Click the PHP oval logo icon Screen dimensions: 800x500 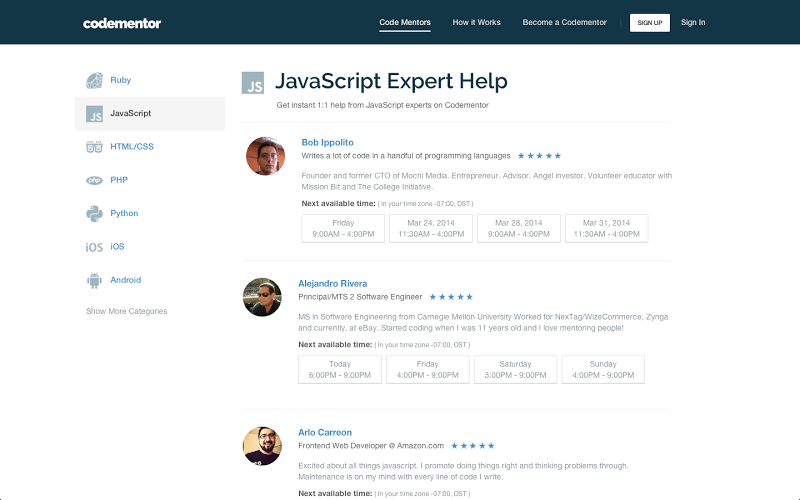pyautogui.click(x=94, y=180)
